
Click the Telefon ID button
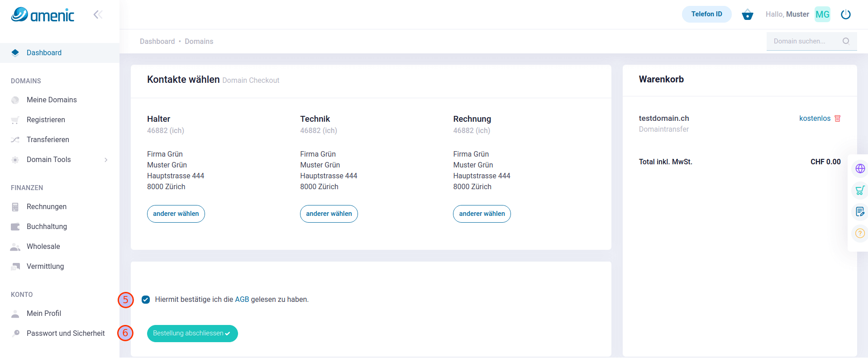click(706, 14)
